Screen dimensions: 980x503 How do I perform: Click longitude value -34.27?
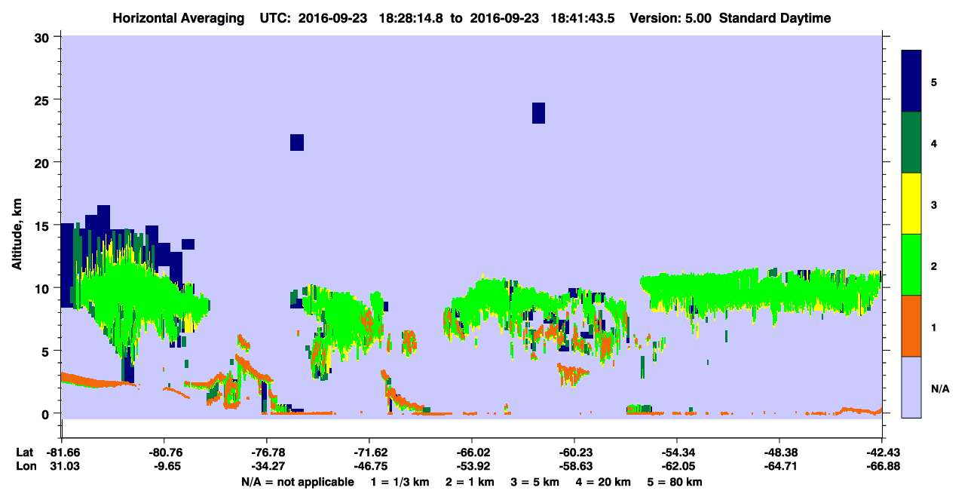[267, 466]
